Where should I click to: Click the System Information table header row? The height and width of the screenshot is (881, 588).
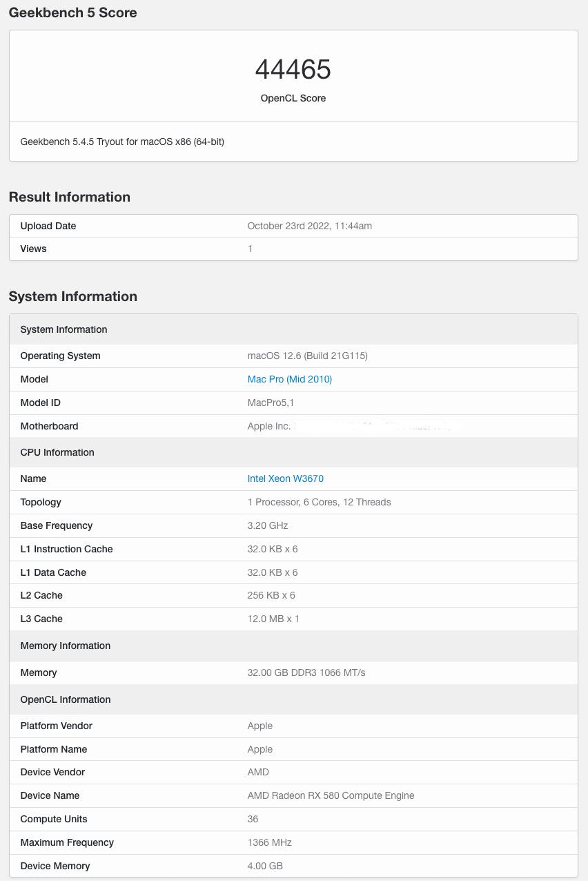pos(293,329)
